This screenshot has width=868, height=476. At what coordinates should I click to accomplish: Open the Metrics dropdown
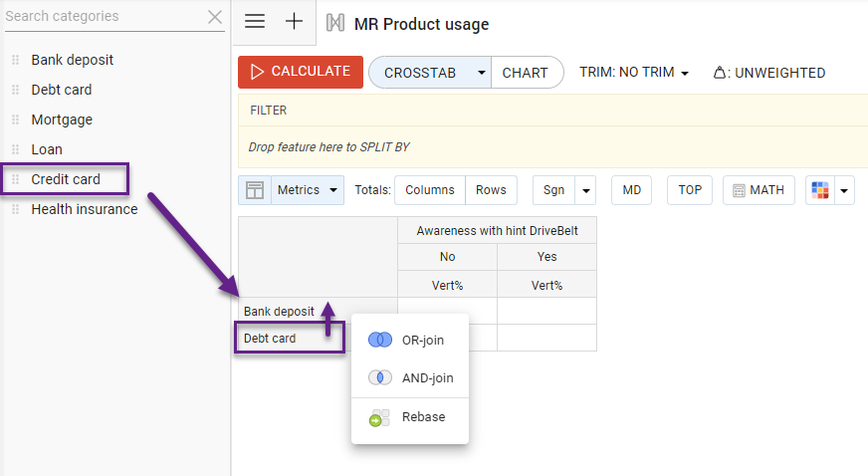(308, 190)
